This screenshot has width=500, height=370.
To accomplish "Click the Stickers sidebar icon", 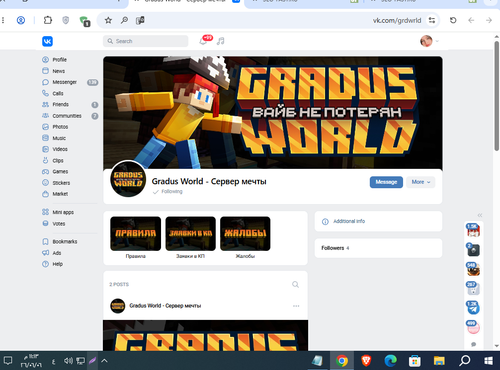I will point(45,183).
